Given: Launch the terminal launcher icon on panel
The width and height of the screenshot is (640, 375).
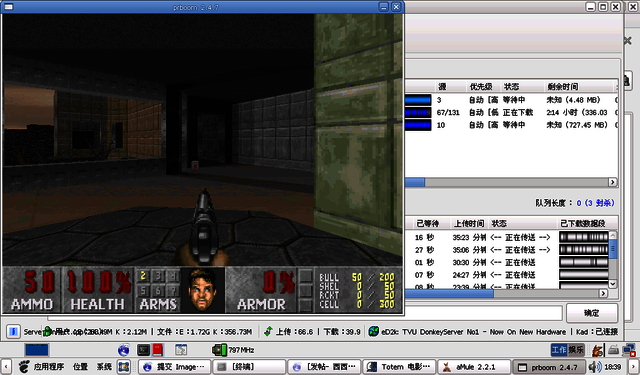Looking at the screenshot, I should click(143, 350).
